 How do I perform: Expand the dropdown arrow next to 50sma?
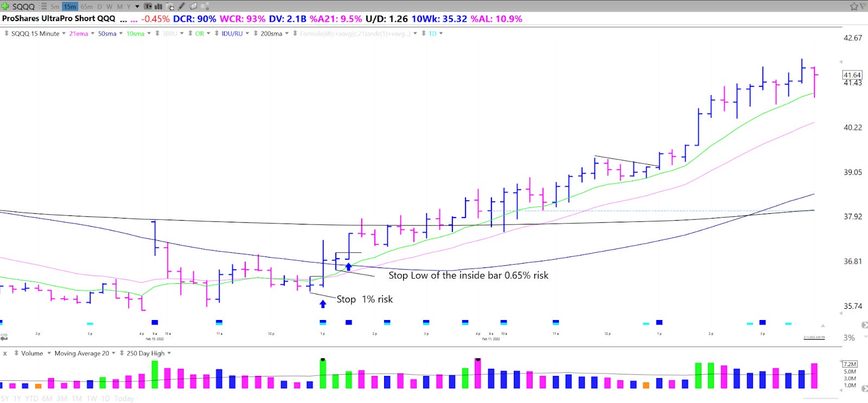coord(121,34)
